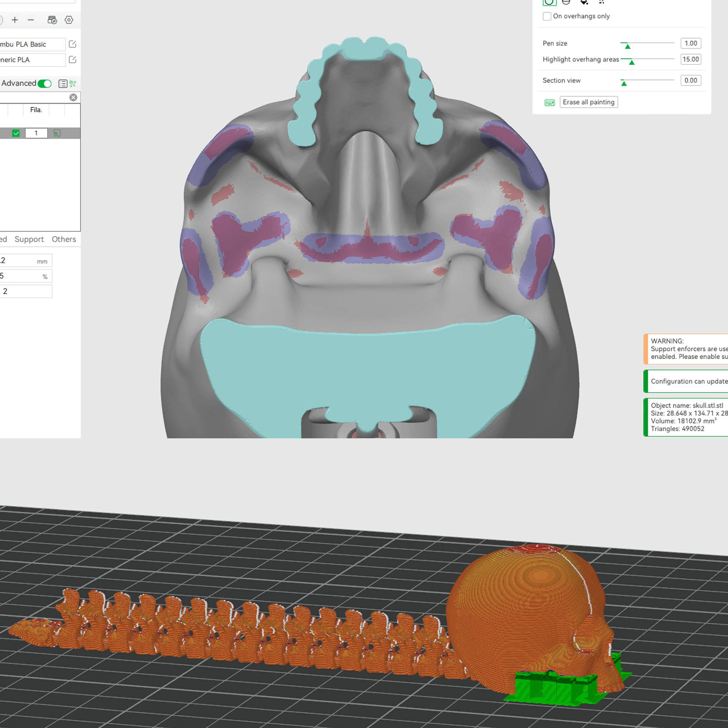Click the support enforcers WARNING notification

[x=686, y=349]
